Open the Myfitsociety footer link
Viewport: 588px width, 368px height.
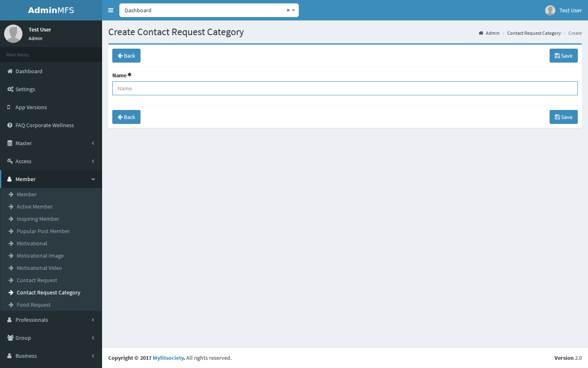coord(168,358)
